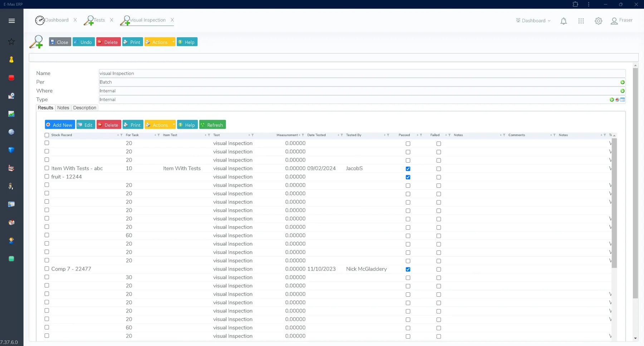Image resolution: width=644 pixels, height=346 pixels.
Task: Click the globe icon in the sidebar
Action: pos(11,132)
